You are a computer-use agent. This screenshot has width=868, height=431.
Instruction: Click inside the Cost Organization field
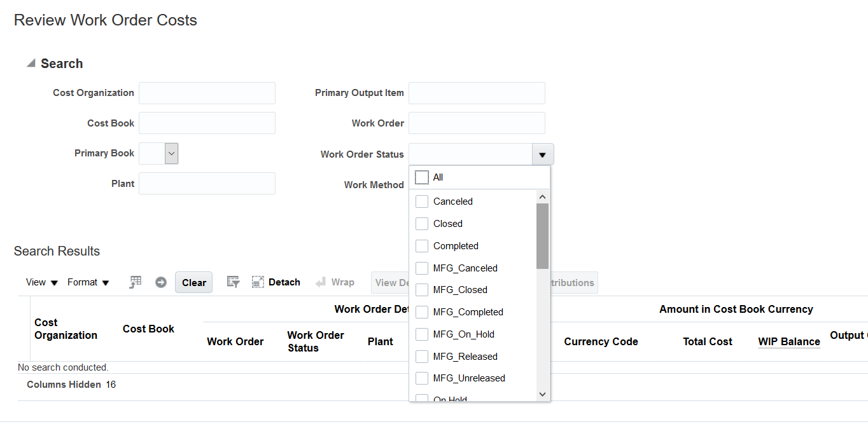[207, 93]
